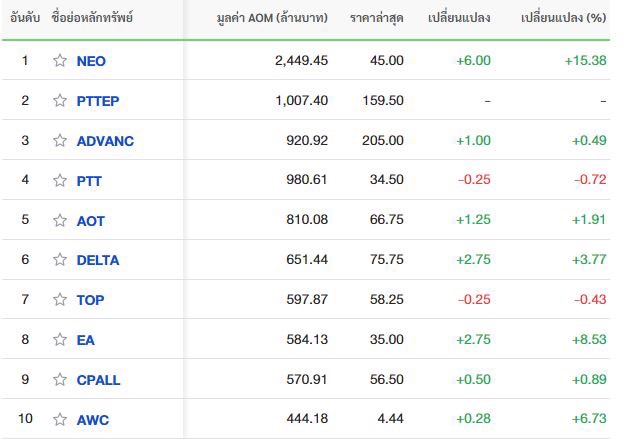Click the star icon beside AWC
Image resolution: width=623 pixels, height=439 pixels.
60,419
